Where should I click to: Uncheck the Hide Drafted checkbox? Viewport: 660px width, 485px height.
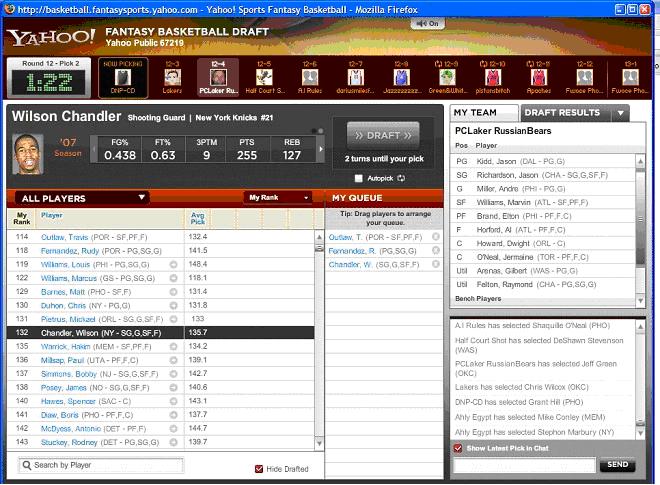click(x=259, y=469)
